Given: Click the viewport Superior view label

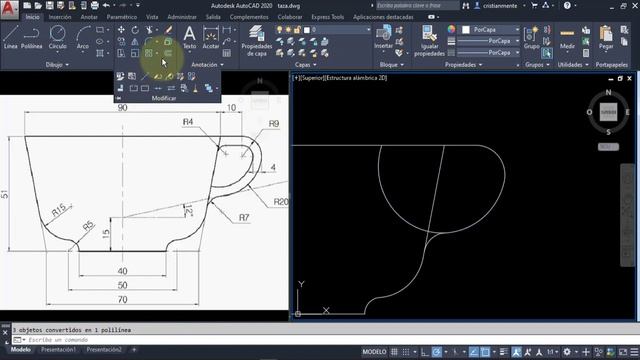Looking at the screenshot, I should click(x=313, y=78).
